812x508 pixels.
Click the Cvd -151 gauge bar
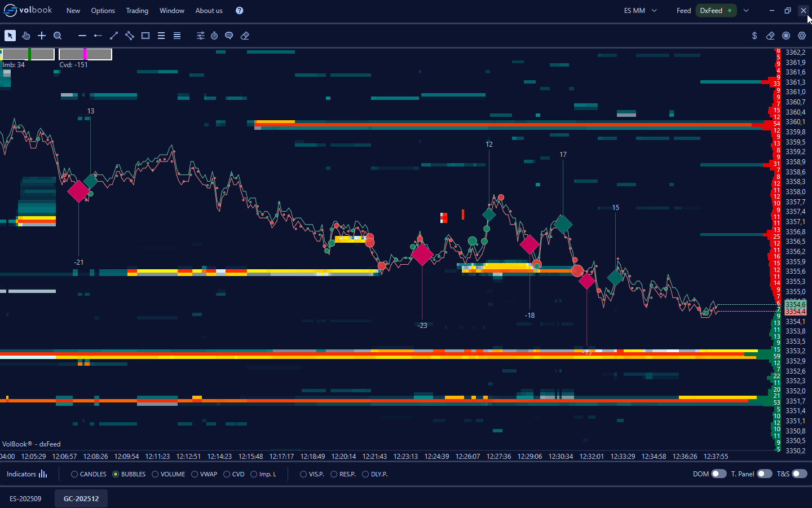[x=85, y=54]
